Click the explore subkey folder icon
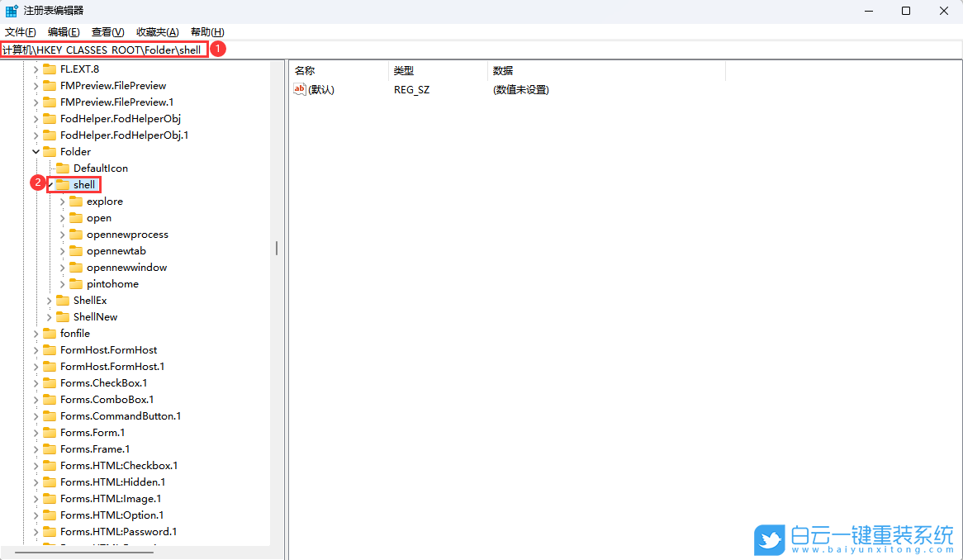 [x=78, y=201]
